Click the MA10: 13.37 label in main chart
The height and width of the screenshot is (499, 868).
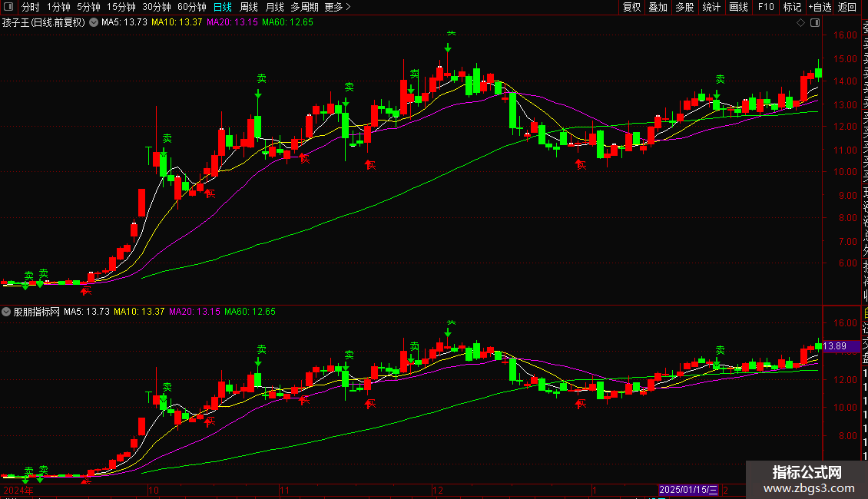coord(177,23)
